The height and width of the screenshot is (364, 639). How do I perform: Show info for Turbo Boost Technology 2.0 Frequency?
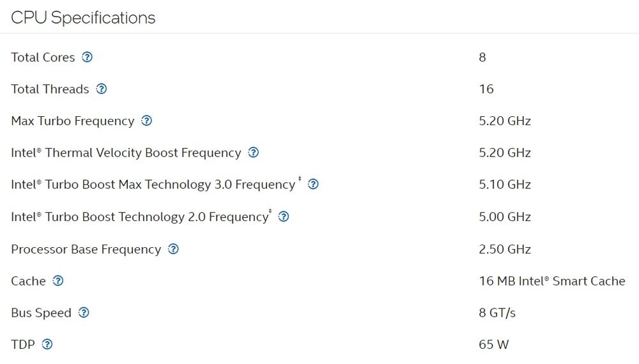click(284, 216)
